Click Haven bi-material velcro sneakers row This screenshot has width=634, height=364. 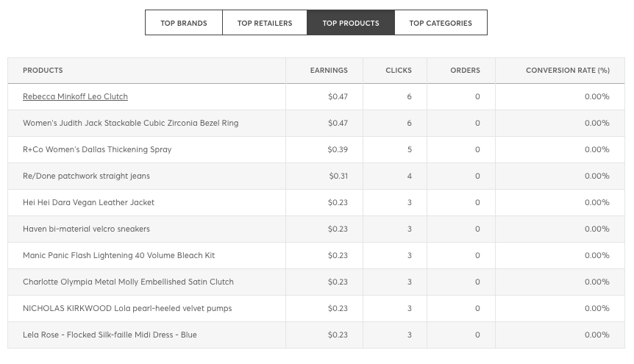(86, 229)
